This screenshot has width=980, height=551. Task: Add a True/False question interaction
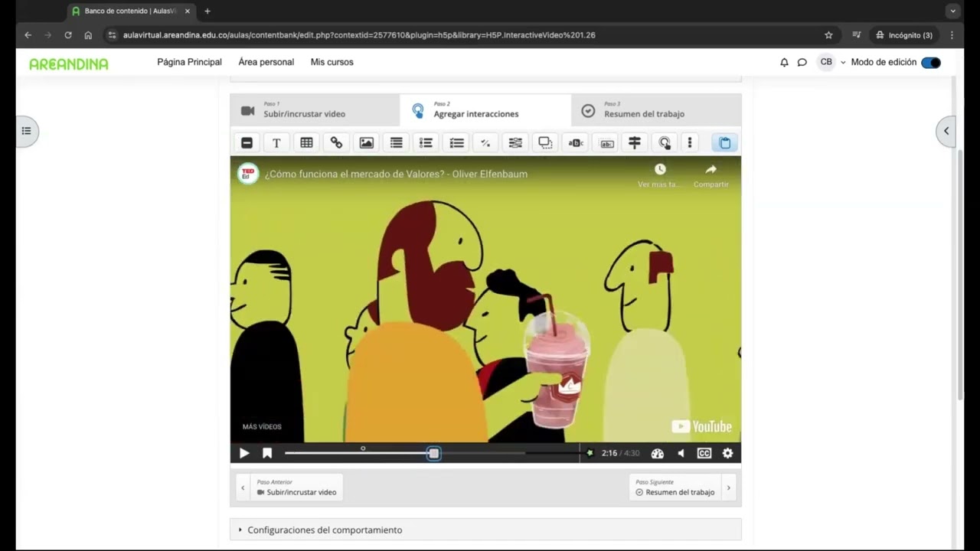pyautogui.click(x=485, y=142)
